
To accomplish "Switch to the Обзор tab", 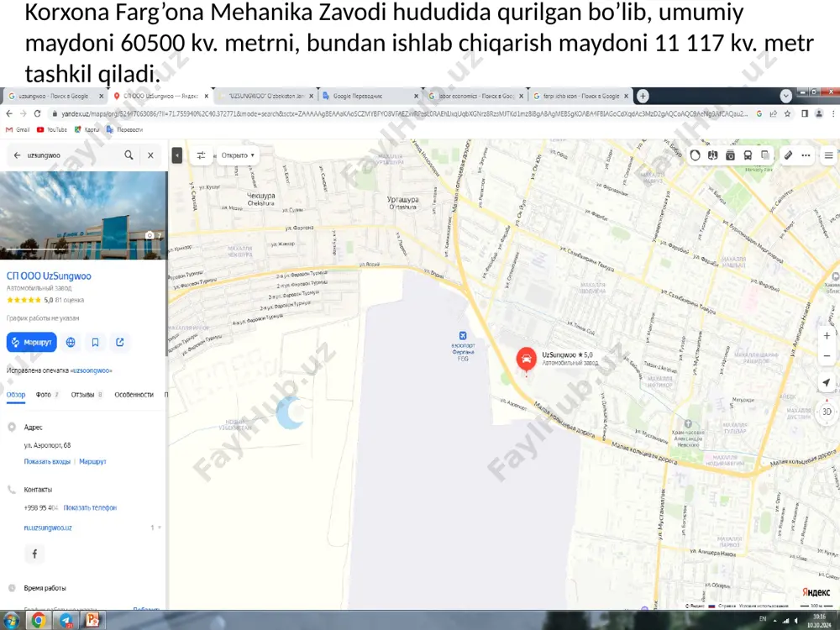I will (x=15, y=395).
